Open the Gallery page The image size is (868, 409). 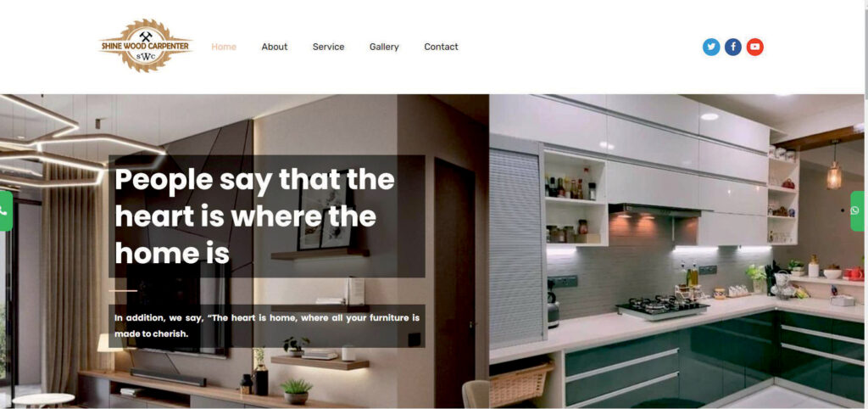click(x=384, y=48)
